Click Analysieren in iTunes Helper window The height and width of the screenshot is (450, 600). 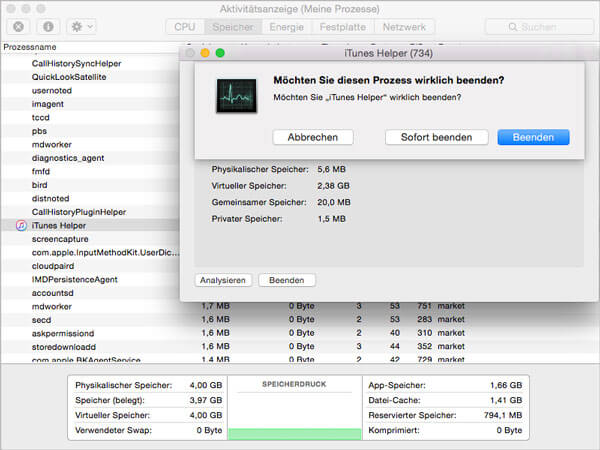(223, 280)
